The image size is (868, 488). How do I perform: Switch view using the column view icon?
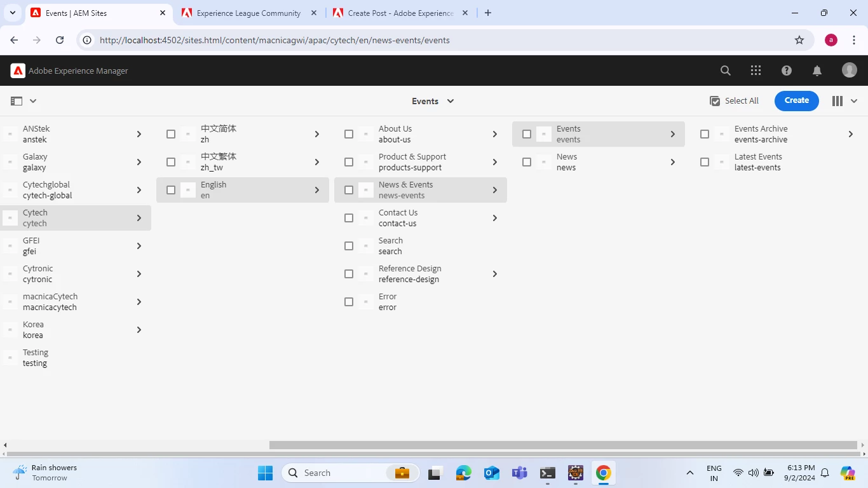tap(837, 101)
